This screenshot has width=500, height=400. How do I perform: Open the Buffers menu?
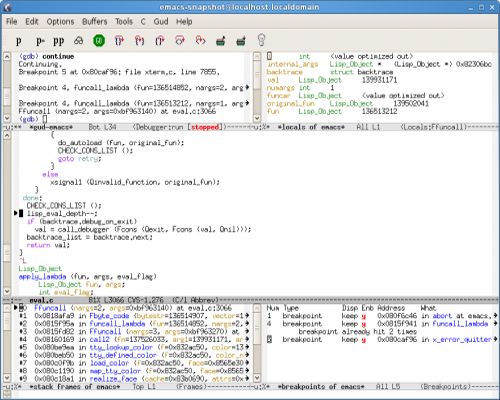(x=95, y=22)
